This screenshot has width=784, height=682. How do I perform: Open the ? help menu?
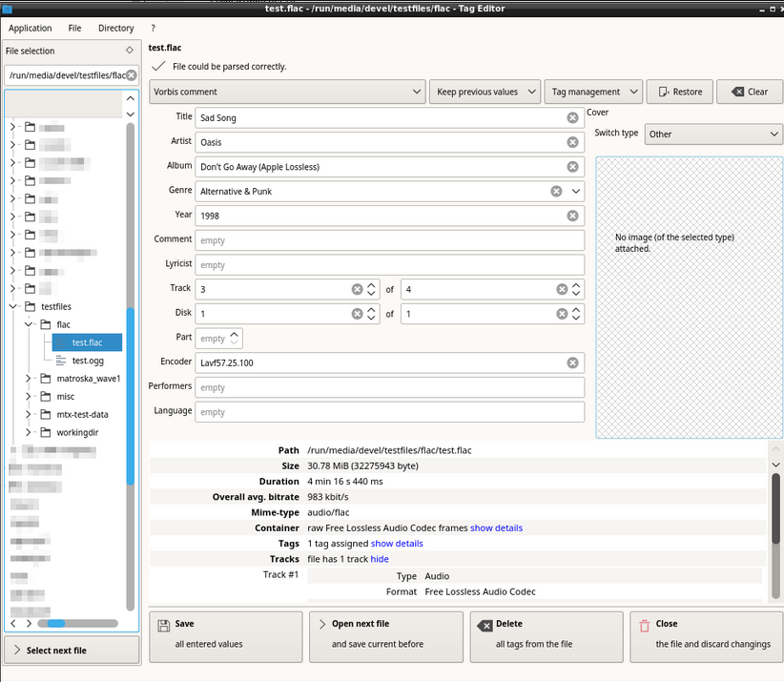(x=153, y=28)
